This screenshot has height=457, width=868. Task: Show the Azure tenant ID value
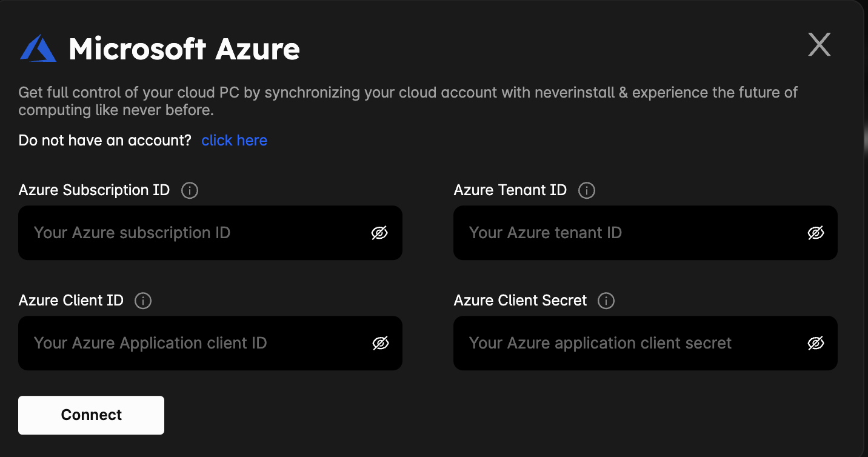tap(816, 233)
